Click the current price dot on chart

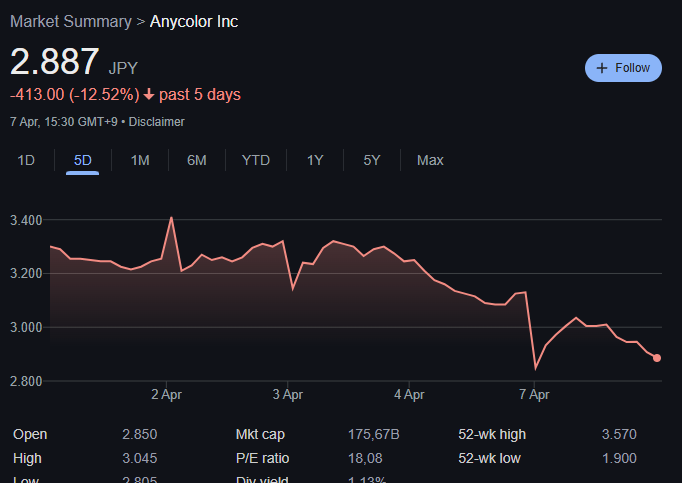click(657, 358)
